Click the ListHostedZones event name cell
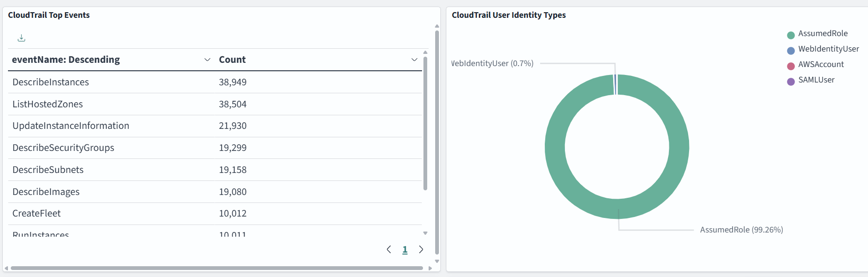The image size is (868, 277). 48,104
